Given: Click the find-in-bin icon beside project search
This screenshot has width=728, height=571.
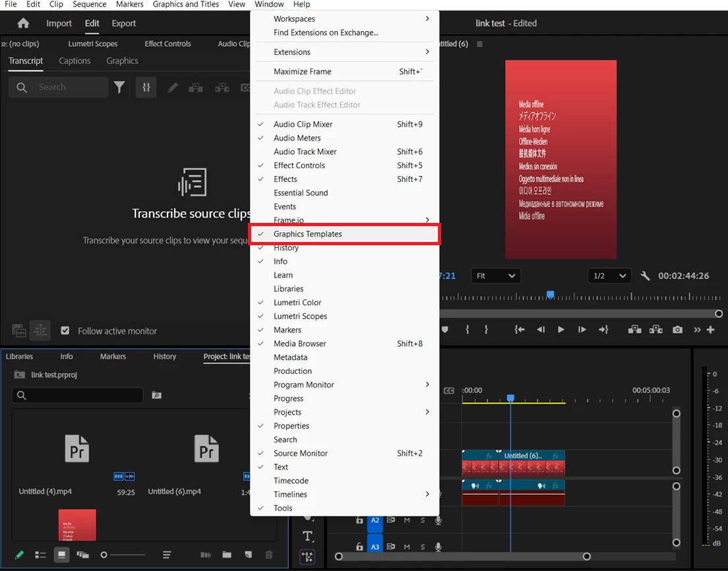Looking at the screenshot, I should pyautogui.click(x=156, y=395).
